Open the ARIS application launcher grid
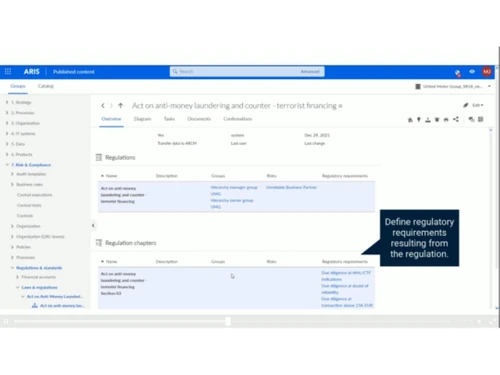The image size is (500, 375). pos(8,71)
